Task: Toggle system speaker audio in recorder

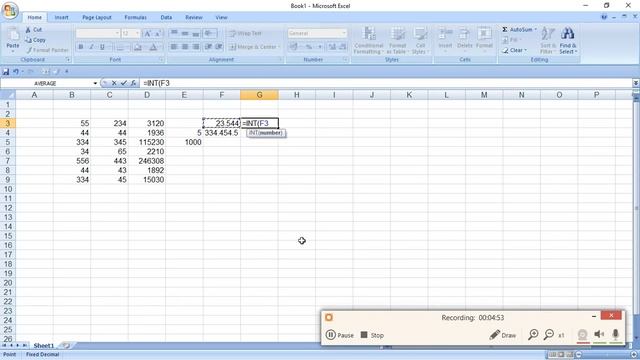Action: [599, 335]
